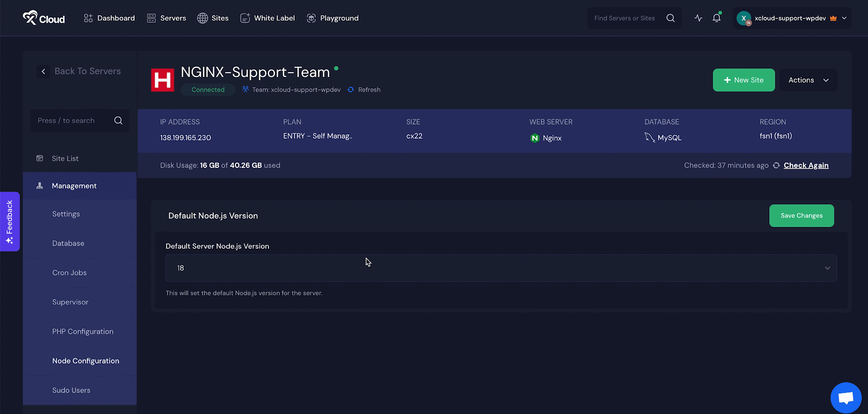Open the Playground menu item
868x414 pixels.
tap(333, 18)
